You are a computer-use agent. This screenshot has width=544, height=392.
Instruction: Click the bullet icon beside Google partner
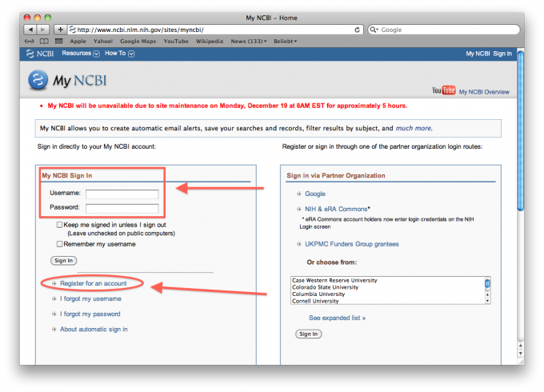298,194
